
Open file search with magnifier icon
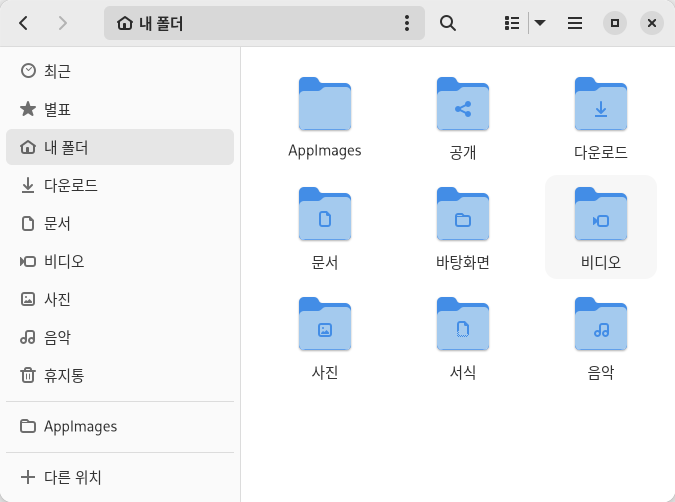[x=448, y=23]
